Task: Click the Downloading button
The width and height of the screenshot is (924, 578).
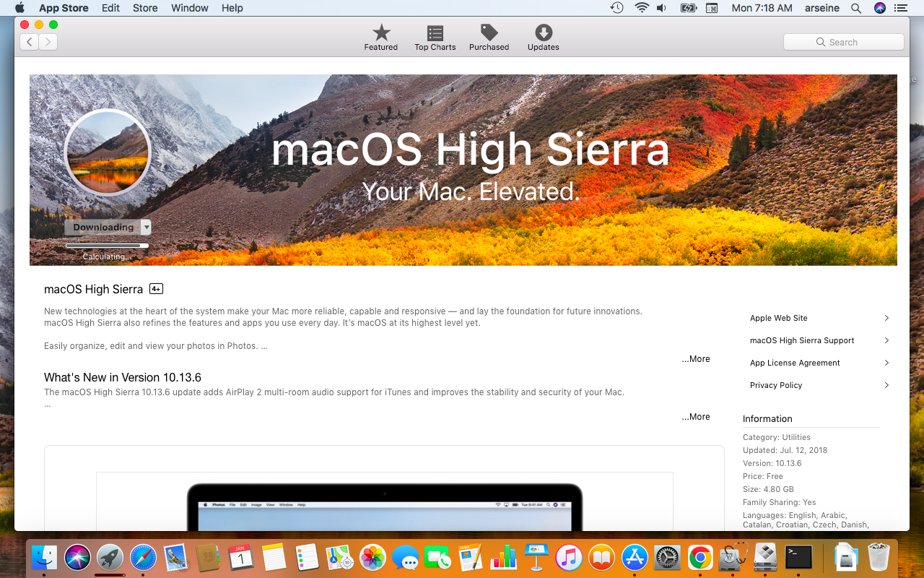Action: pos(103,227)
